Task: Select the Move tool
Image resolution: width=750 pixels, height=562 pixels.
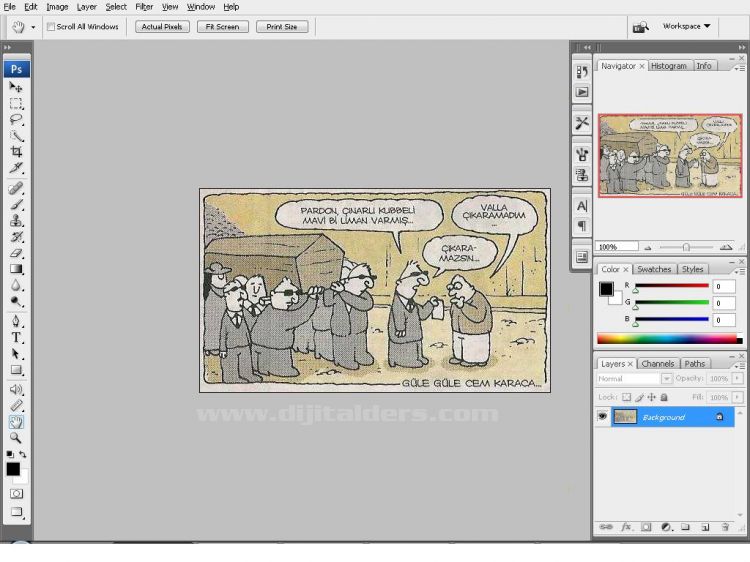Action: [16, 87]
